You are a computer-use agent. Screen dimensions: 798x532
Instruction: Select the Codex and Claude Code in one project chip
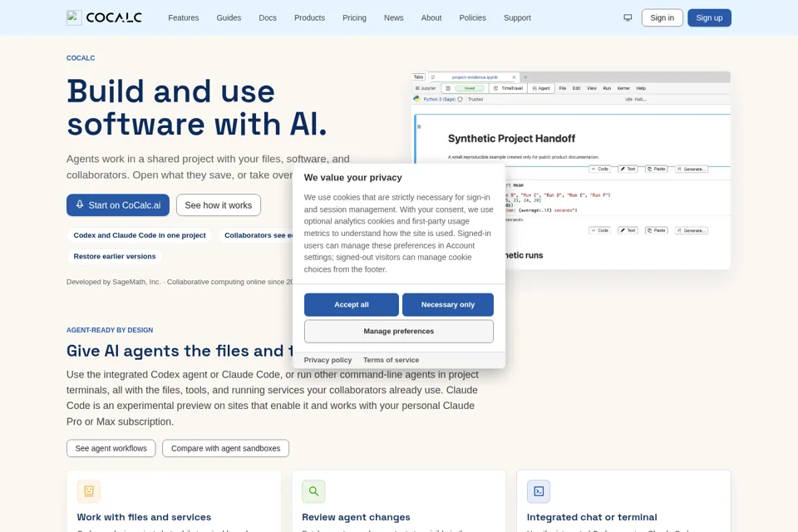point(140,235)
